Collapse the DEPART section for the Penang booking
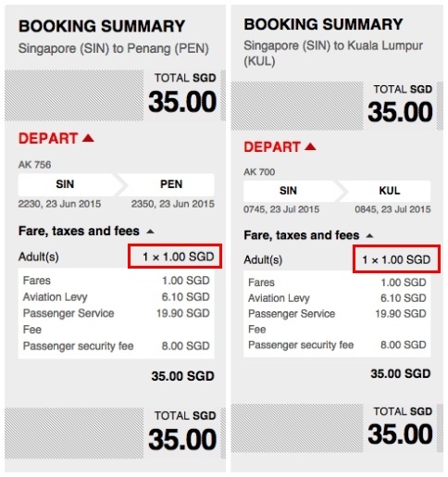 [56, 138]
